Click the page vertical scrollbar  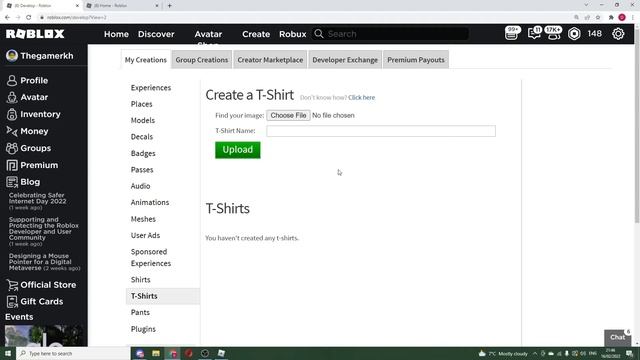[636, 127]
